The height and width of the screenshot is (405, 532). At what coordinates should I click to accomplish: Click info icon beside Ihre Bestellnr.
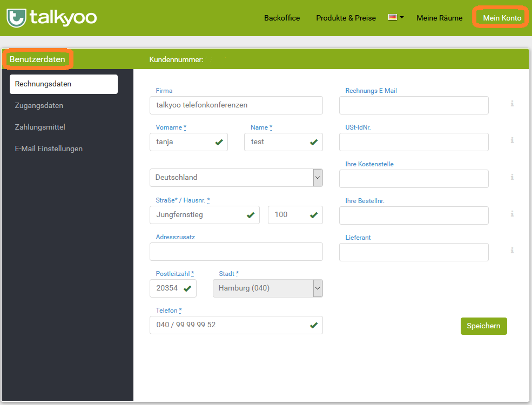point(512,214)
